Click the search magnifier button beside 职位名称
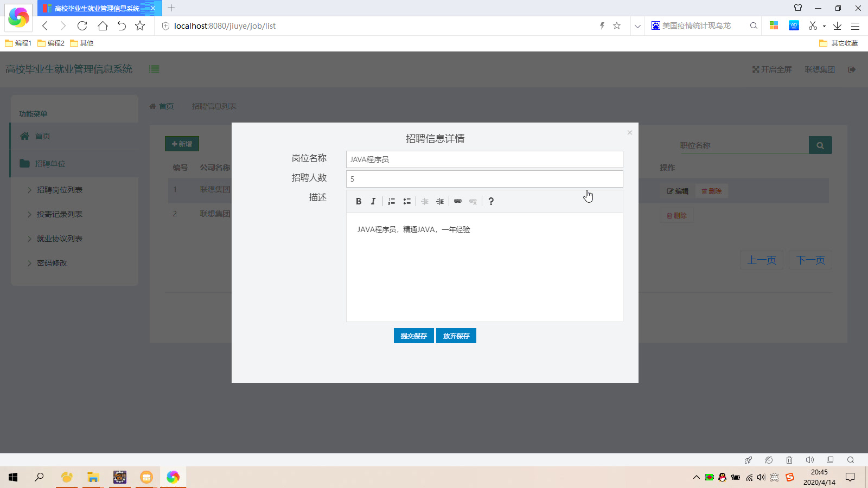The image size is (868, 488). (x=820, y=145)
